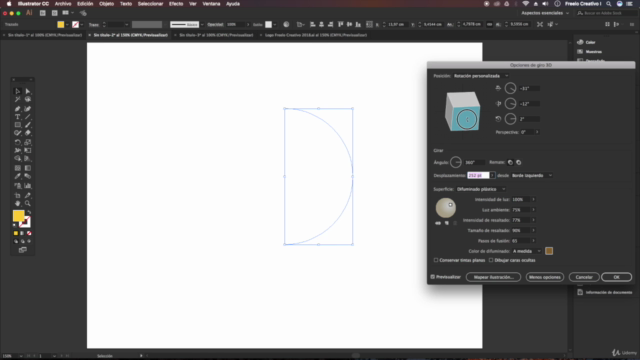
Task: Open the Superficie Difuminado plástico dropdown
Action: pyautogui.click(x=481, y=189)
